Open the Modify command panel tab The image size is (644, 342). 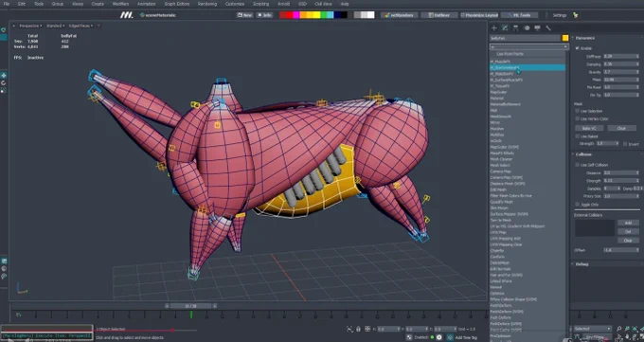click(x=505, y=28)
